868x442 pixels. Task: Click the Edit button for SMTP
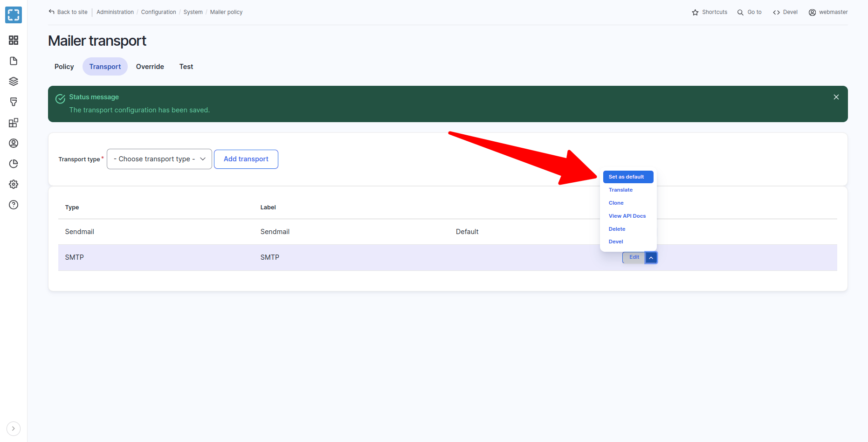[x=634, y=257]
